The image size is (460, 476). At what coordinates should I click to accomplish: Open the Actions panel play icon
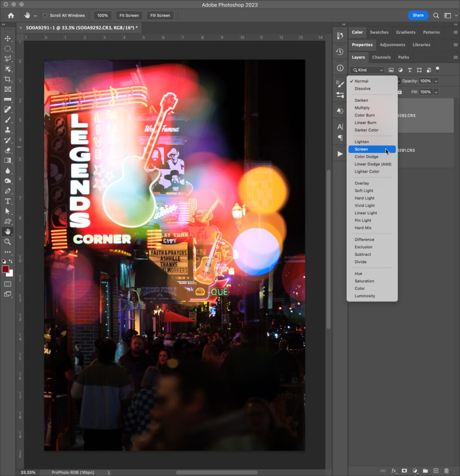[x=340, y=154]
